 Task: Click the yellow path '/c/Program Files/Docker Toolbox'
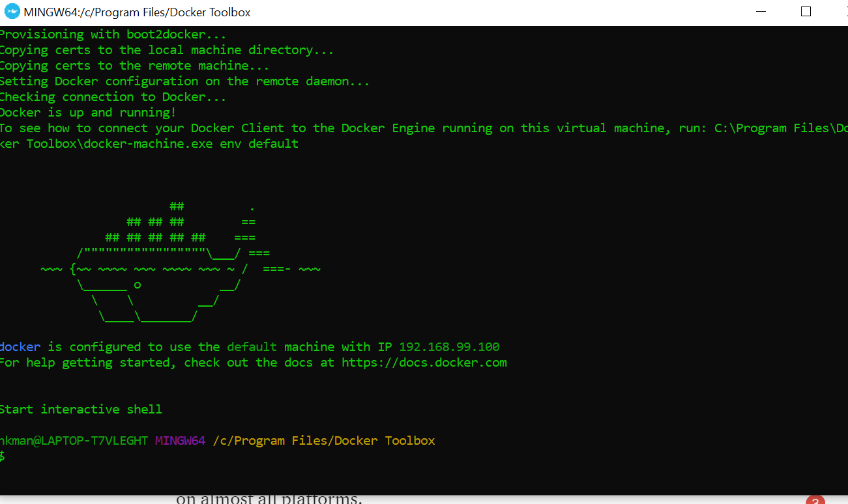(x=324, y=441)
